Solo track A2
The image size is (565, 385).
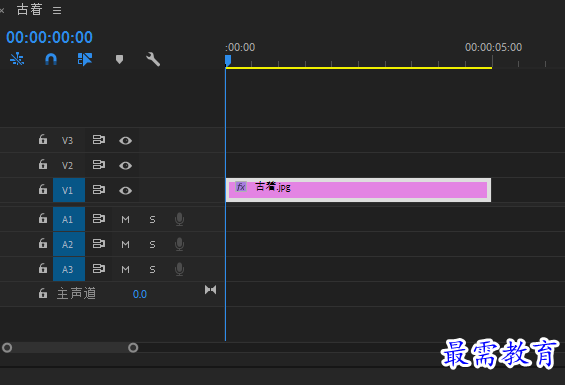[x=152, y=244]
